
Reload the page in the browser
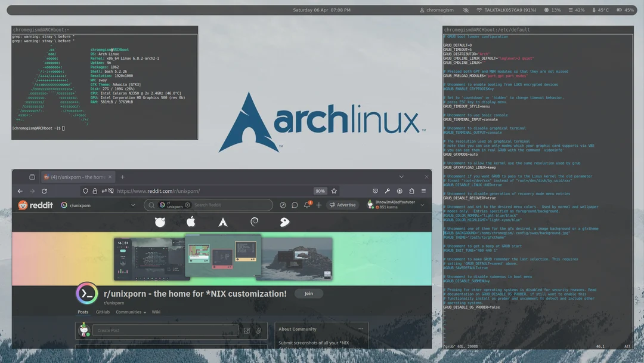[x=44, y=191]
